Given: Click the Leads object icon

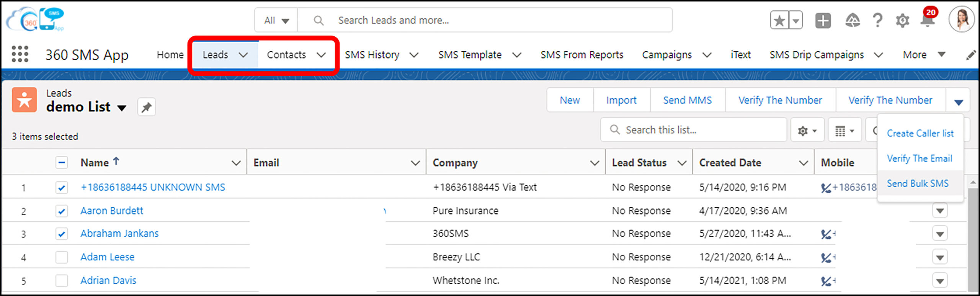Looking at the screenshot, I should click(x=24, y=100).
